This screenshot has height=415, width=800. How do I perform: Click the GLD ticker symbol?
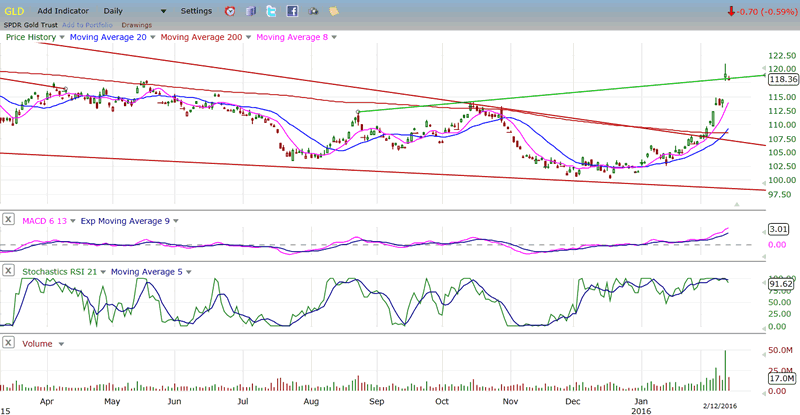pos(13,10)
